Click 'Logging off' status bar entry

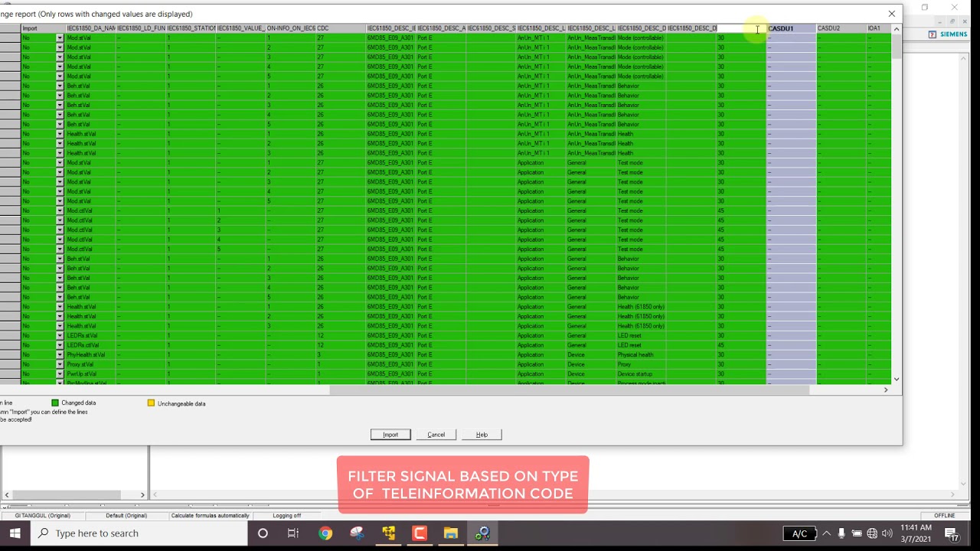tap(287, 516)
